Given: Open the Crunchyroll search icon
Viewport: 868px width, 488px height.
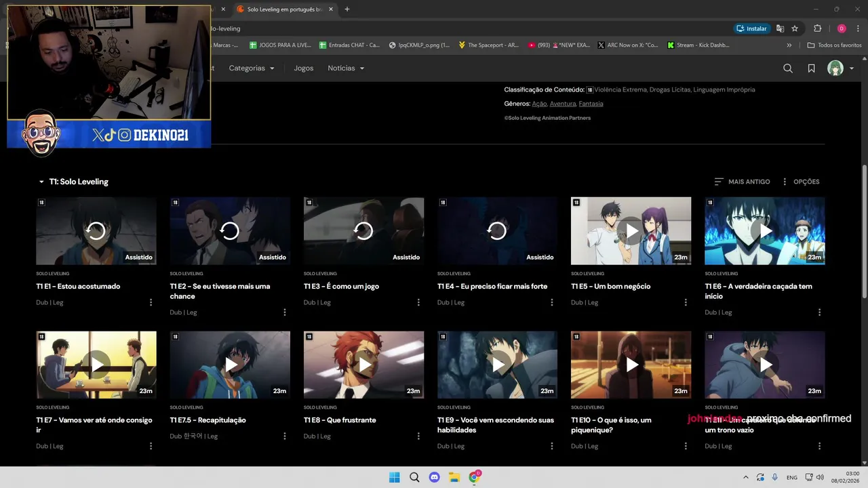Looking at the screenshot, I should tap(788, 68).
